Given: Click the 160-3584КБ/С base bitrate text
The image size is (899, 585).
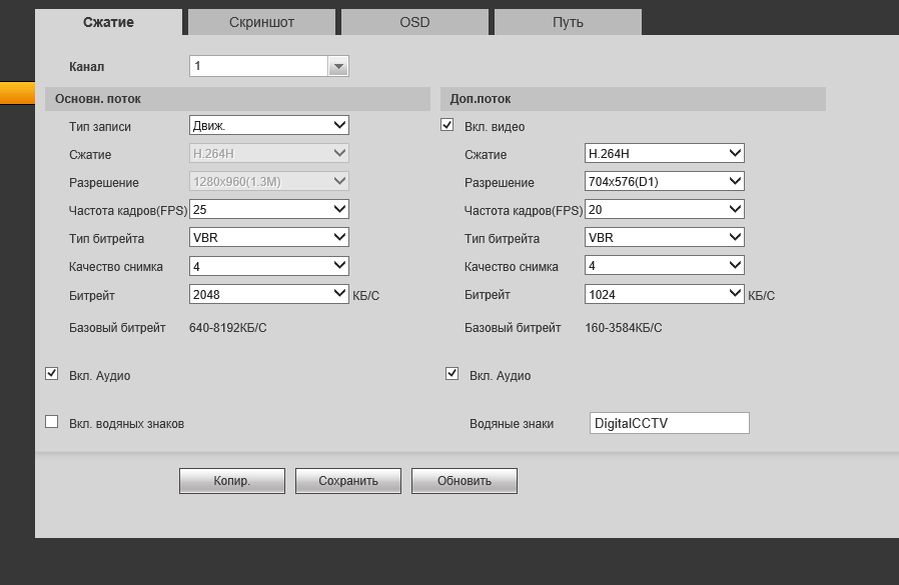Looking at the screenshot, I should tap(623, 328).
